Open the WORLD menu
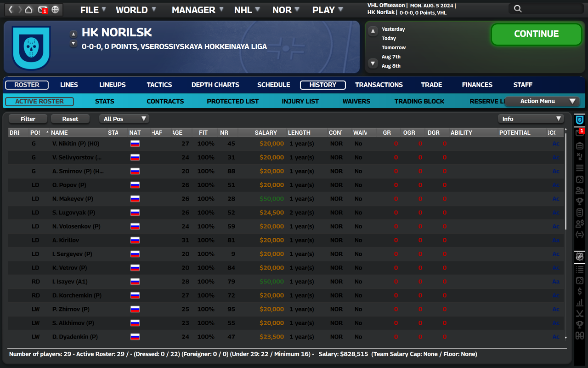The height and width of the screenshot is (368, 588). pyautogui.click(x=136, y=10)
